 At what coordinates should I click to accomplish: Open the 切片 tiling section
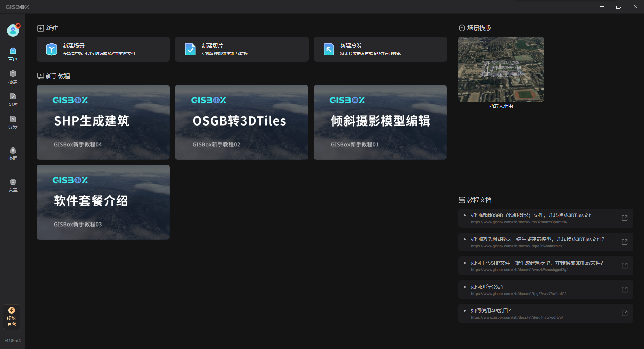pyautogui.click(x=13, y=100)
